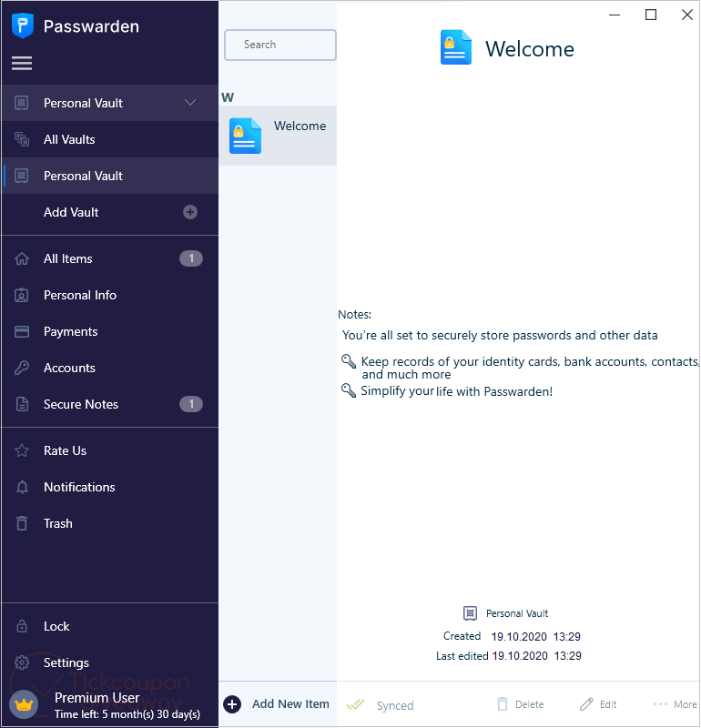Click the Created date 19.10.2020 13:29
The image size is (701, 728).
point(535,636)
